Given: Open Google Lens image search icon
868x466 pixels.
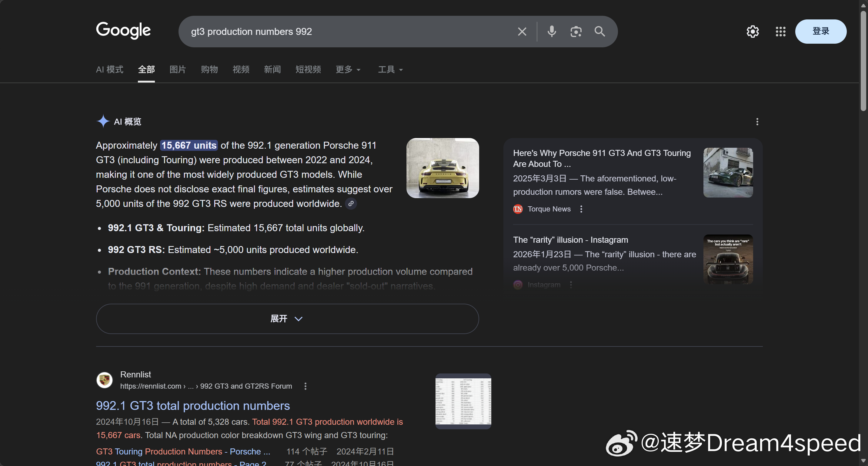Looking at the screenshot, I should [576, 31].
